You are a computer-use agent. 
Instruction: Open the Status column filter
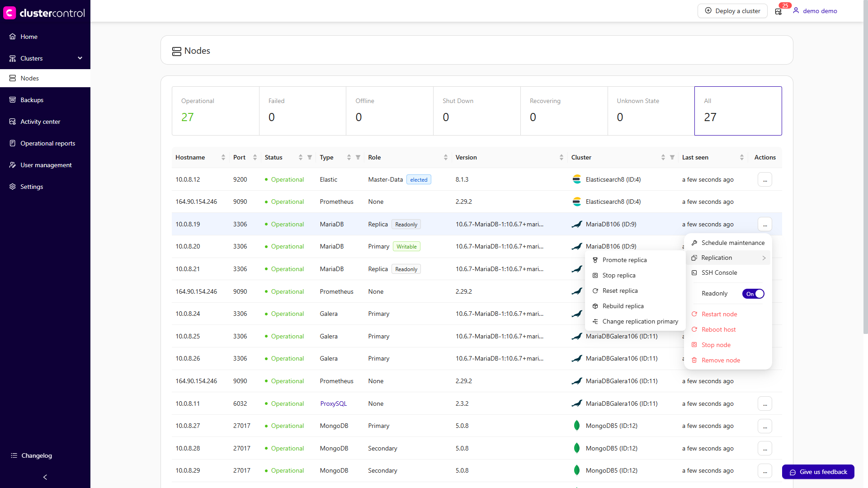pyautogui.click(x=309, y=157)
